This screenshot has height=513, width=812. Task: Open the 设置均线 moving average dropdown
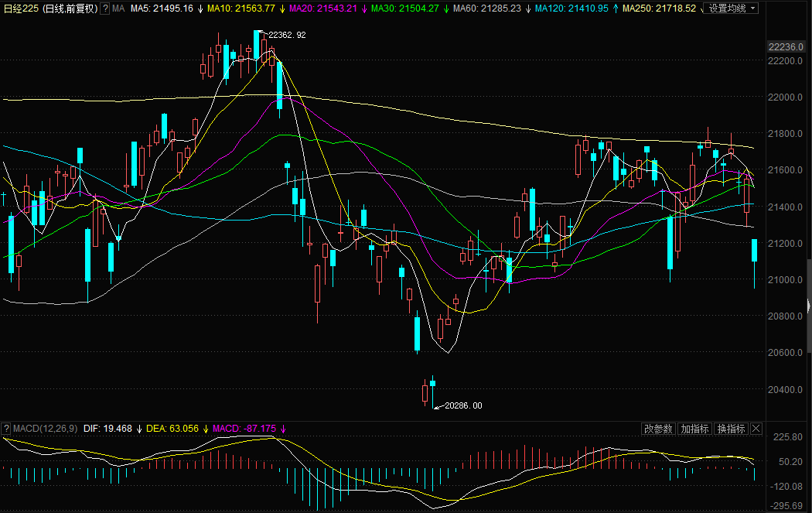732,9
